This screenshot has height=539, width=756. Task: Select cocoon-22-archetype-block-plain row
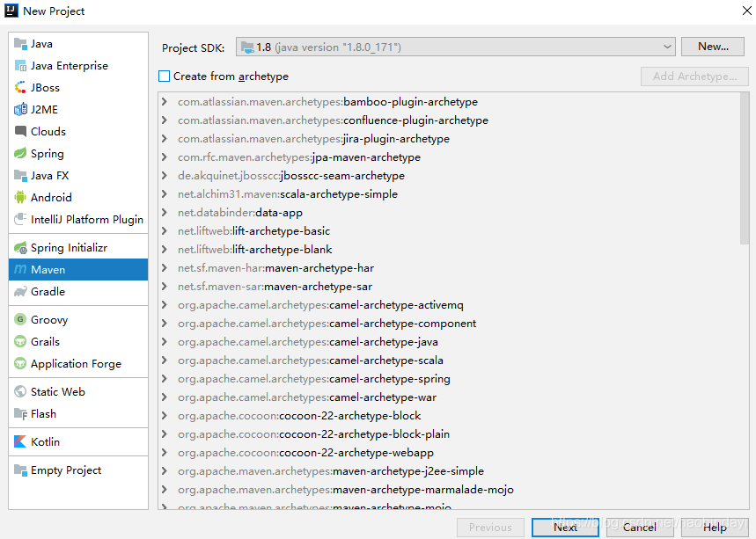tap(449, 434)
